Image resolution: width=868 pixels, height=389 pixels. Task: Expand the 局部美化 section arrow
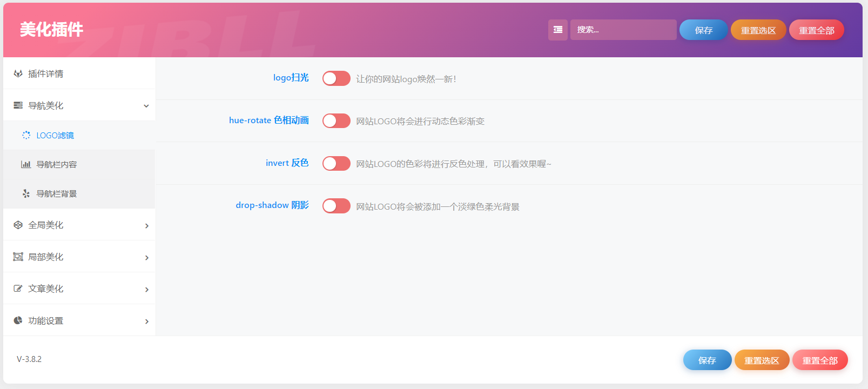click(x=146, y=258)
